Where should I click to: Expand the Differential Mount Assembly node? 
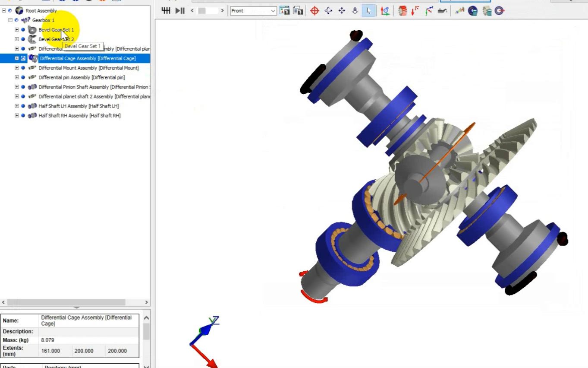click(17, 68)
